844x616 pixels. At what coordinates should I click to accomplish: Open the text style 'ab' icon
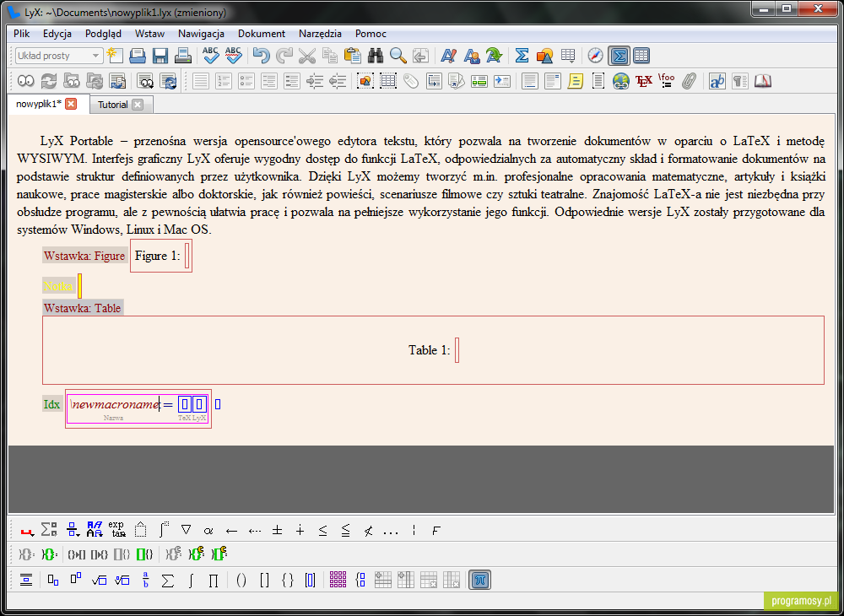click(717, 81)
